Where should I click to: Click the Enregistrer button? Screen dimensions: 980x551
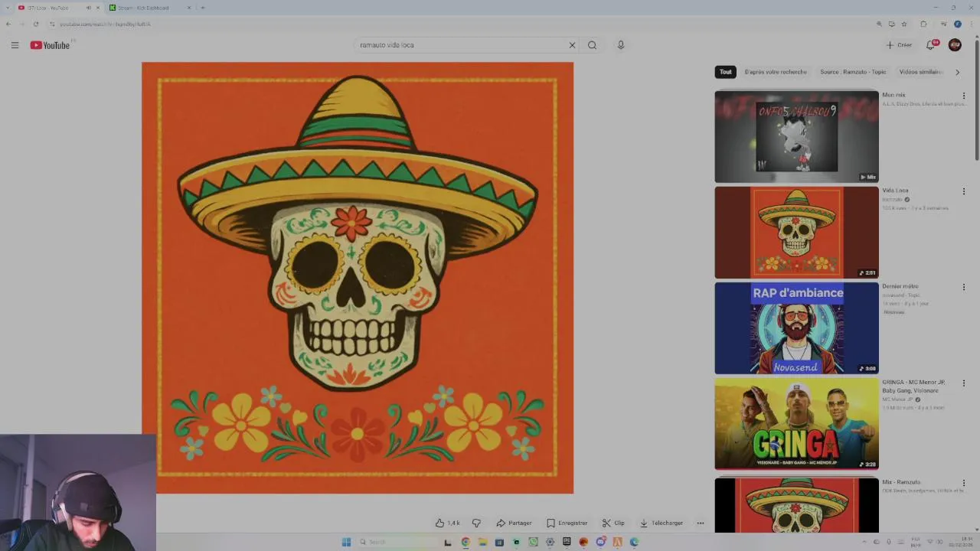pyautogui.click(x=567, y=523)
